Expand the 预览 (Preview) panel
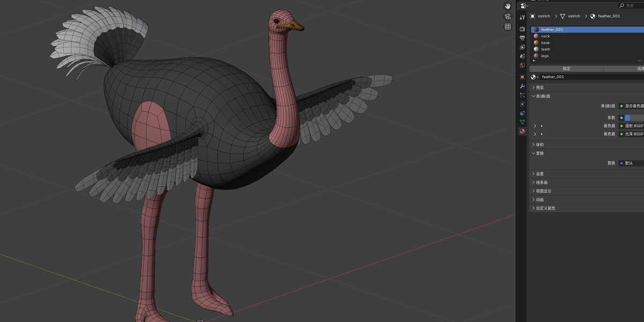The width and height of the screenshot is (644, 322). coord(539,87)
